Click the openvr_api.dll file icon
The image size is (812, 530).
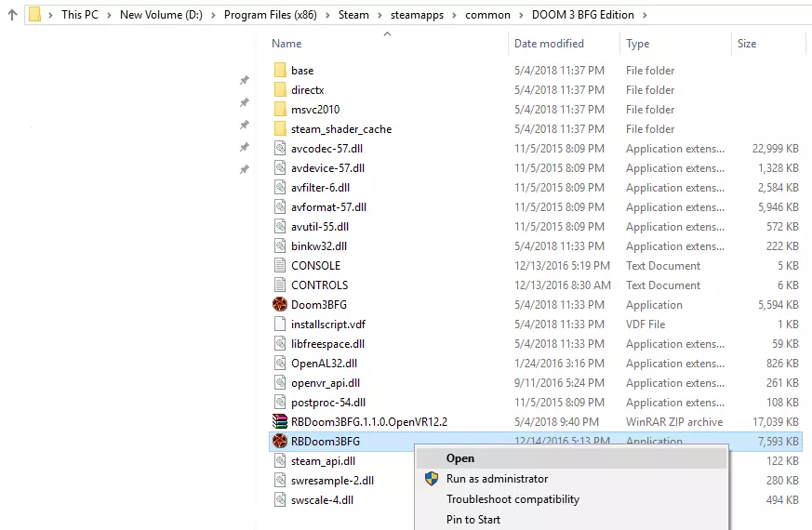coord(280,382)
